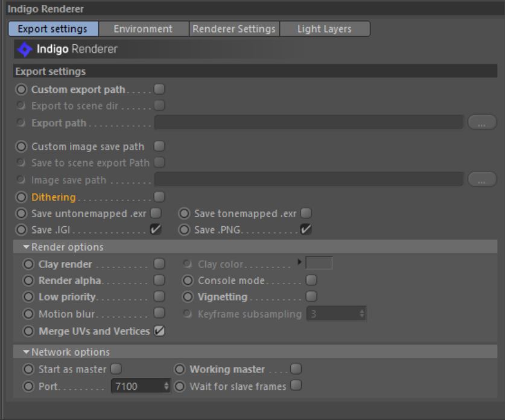Uncheck the Save .PNG checkbox
This screenshot has width=505, height=420.
[306, 229]
